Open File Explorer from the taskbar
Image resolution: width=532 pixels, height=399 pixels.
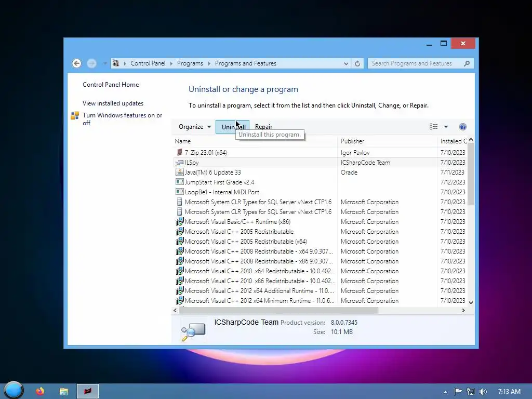click(x=64, y=392)
